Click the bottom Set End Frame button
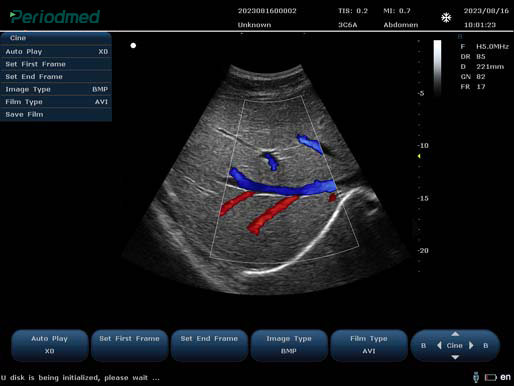The height and width of the screenshot is (386, 514). 209,345
